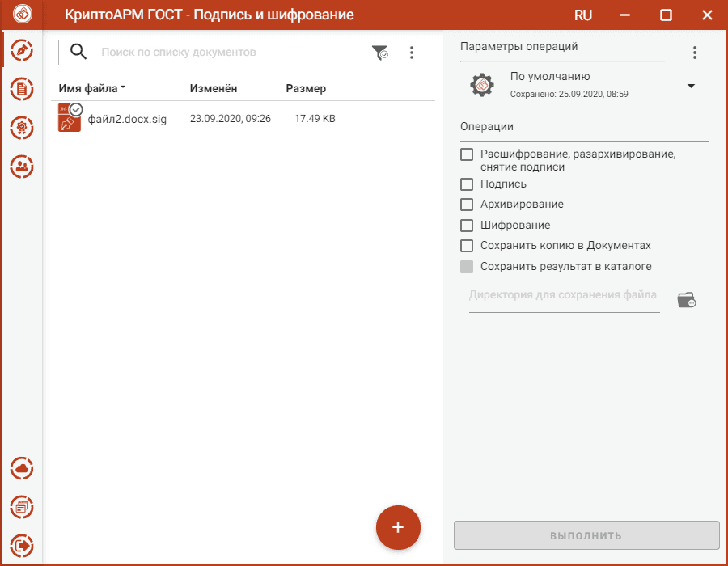The image size is (728, 566).
Task: Click the Размер column header
Action: coord(306,88)
